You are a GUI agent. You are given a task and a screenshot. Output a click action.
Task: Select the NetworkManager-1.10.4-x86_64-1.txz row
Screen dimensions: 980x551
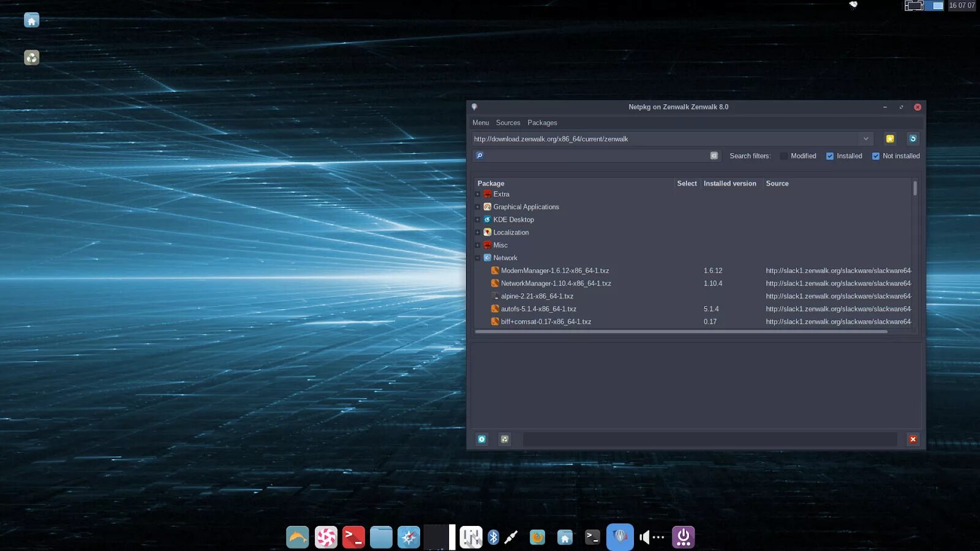pos(693,283)
